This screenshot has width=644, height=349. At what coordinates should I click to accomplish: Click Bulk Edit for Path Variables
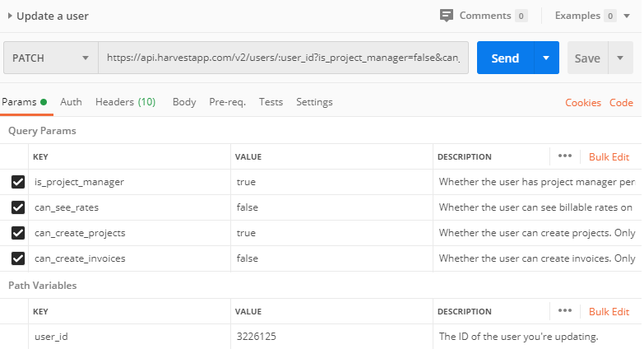click(609, 312)
